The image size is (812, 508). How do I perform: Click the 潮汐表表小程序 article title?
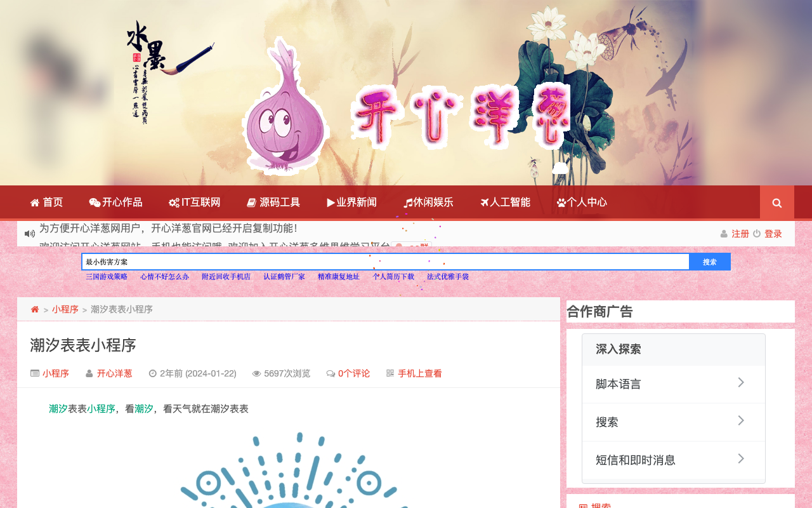[83, 345]
